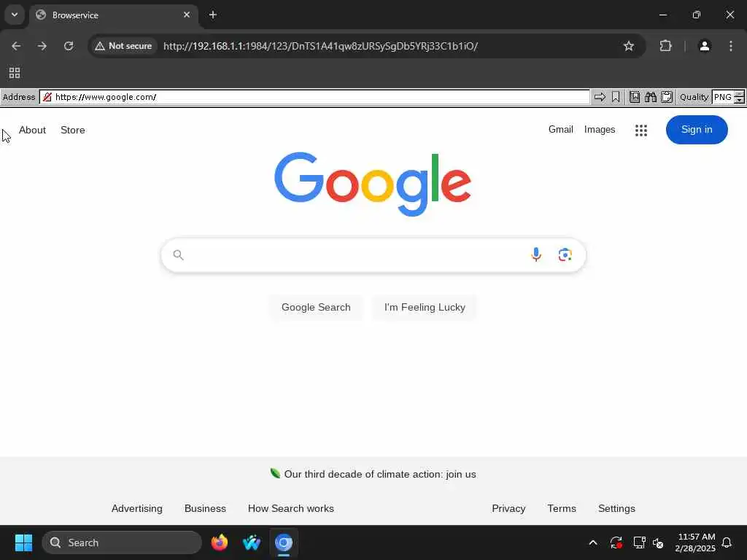The width and height of the screenshot is (747, 560).
Task: Click I'm Feeling Lucky button
Action: (x=425, y=307)
